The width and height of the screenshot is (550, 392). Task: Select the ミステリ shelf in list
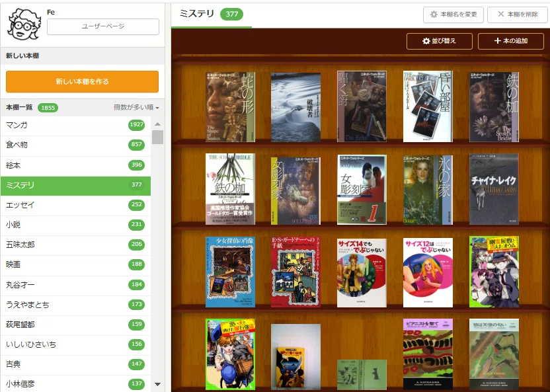coord(76,185)
